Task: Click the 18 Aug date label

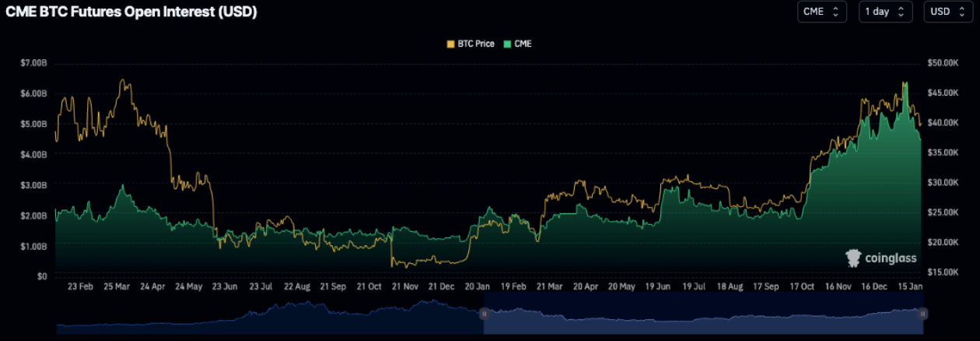Action: [731, 287]
